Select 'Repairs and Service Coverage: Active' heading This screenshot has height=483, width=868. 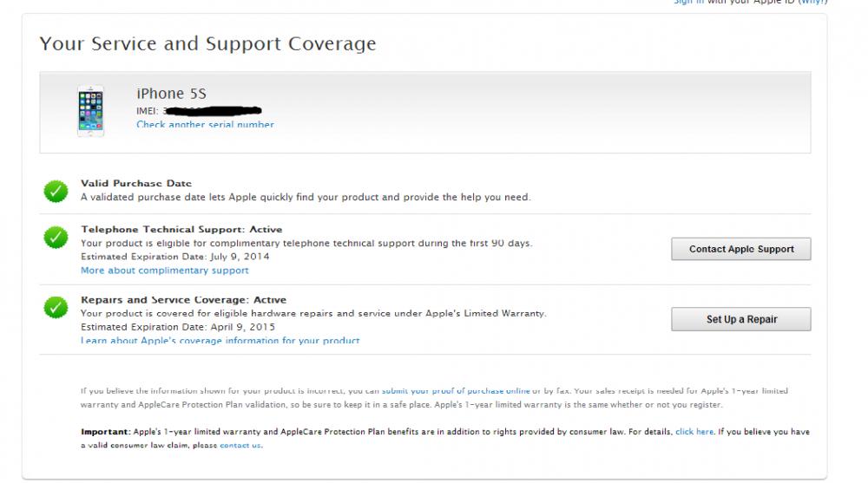click(184, 300)
